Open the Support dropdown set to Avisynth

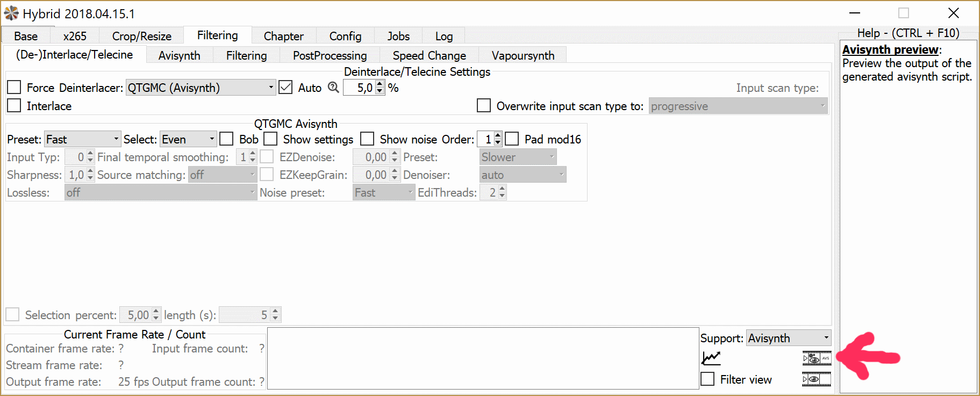point(788,338)
